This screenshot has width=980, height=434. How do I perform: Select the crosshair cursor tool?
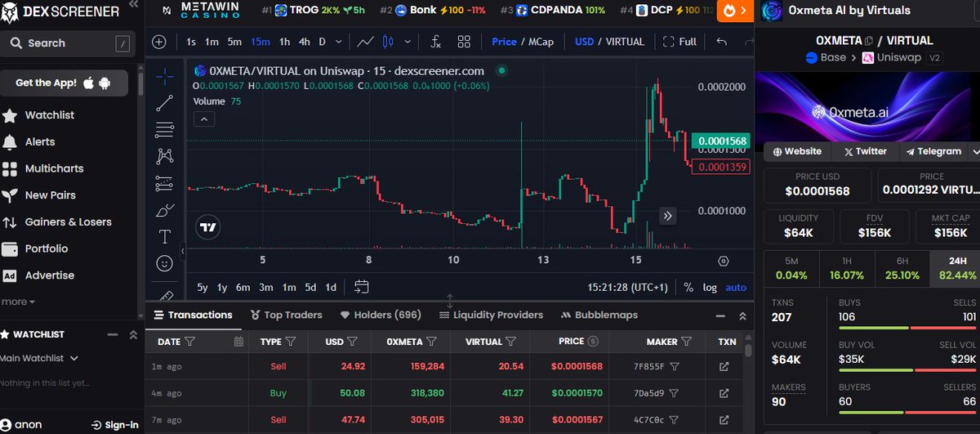point(164,76)
